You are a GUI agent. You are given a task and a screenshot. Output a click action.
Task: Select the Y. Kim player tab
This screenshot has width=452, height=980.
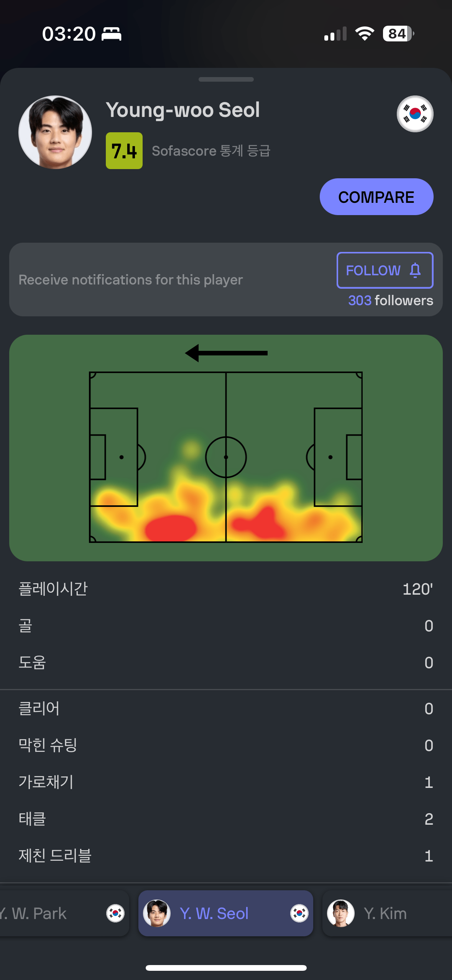(387, 913)
